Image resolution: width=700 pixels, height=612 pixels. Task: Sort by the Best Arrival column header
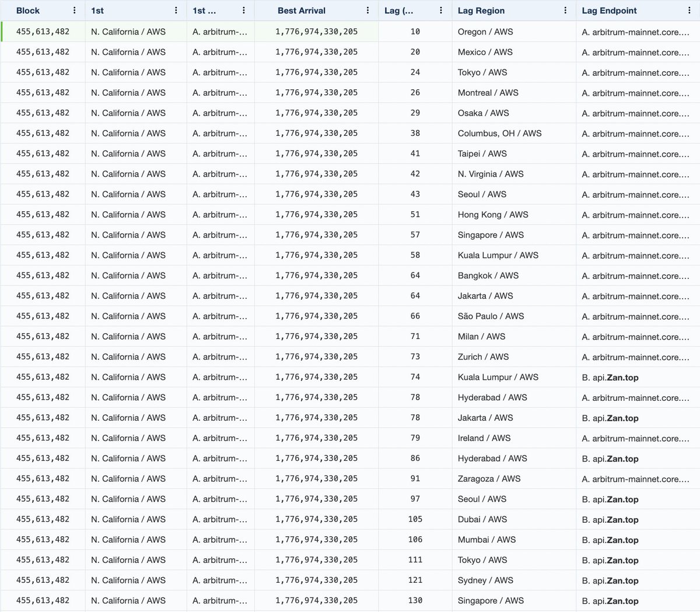[302, 11]
